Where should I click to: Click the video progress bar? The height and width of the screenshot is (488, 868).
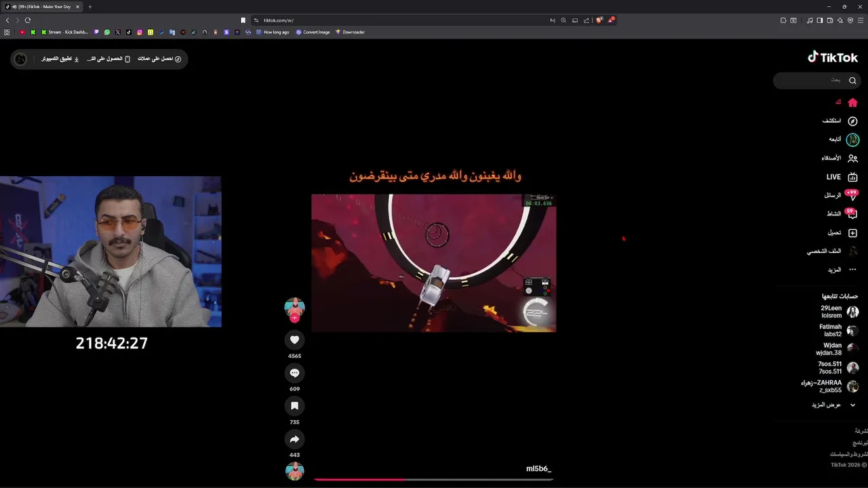click(433, 479)
